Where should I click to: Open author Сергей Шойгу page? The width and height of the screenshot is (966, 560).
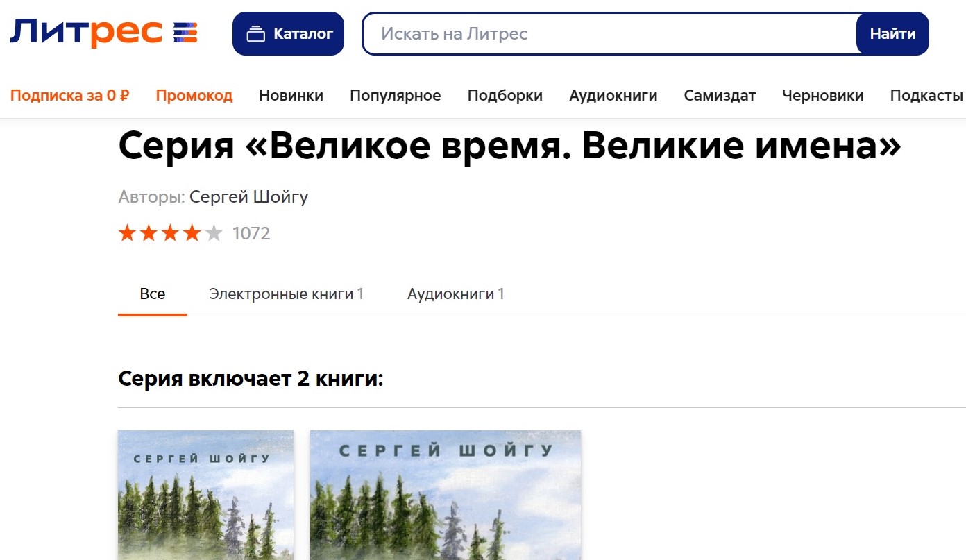coord(248,197)
